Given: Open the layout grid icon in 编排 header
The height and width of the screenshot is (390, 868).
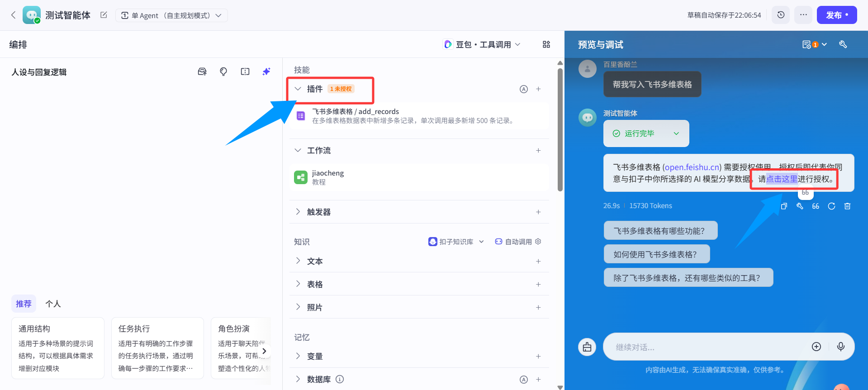Looking at the screenshot, I should [546, 44].
